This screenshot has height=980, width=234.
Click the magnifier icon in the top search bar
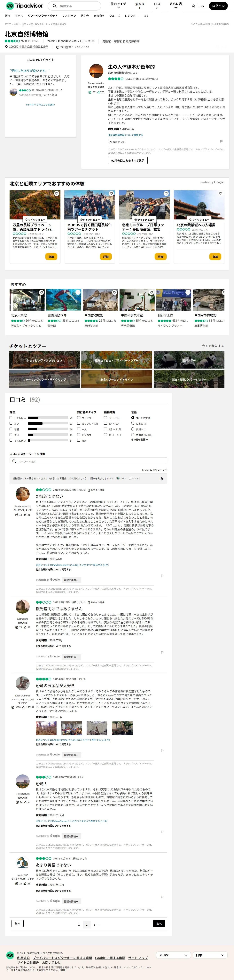pyautogui.click(x=54, y=6)
